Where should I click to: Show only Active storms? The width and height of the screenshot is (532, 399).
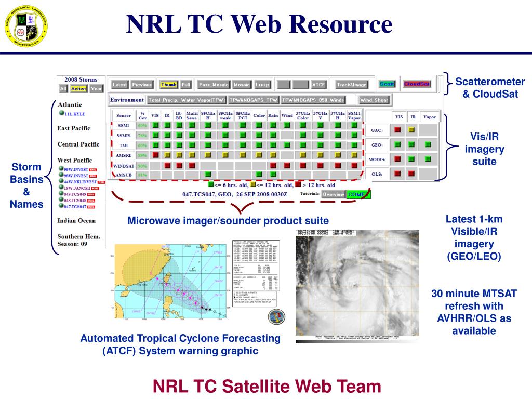coord(78,88)
